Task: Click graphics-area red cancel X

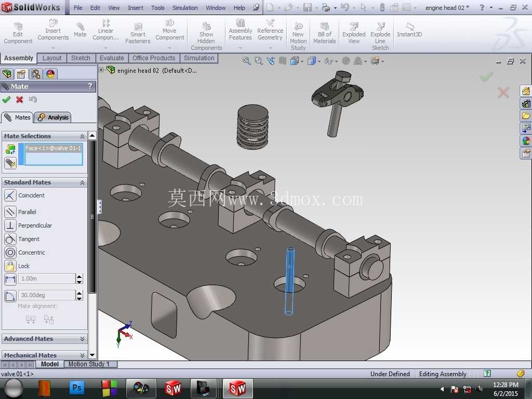Action: coord(503,92)
